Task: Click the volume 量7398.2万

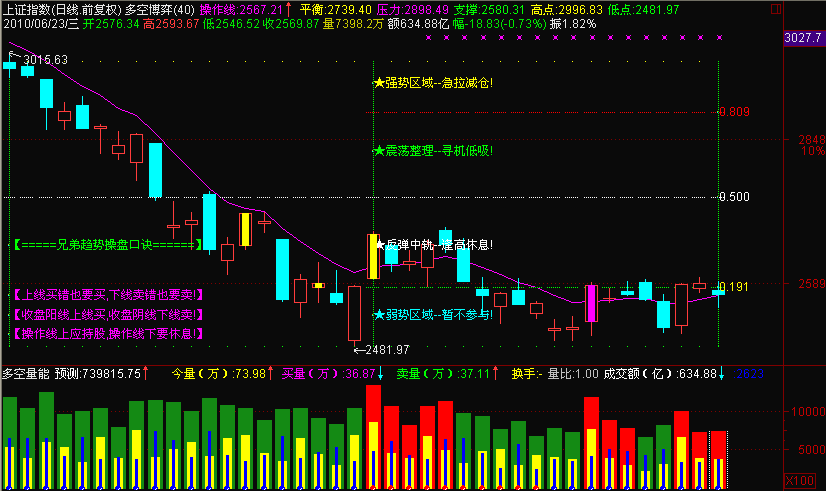Action: point(353,24)
